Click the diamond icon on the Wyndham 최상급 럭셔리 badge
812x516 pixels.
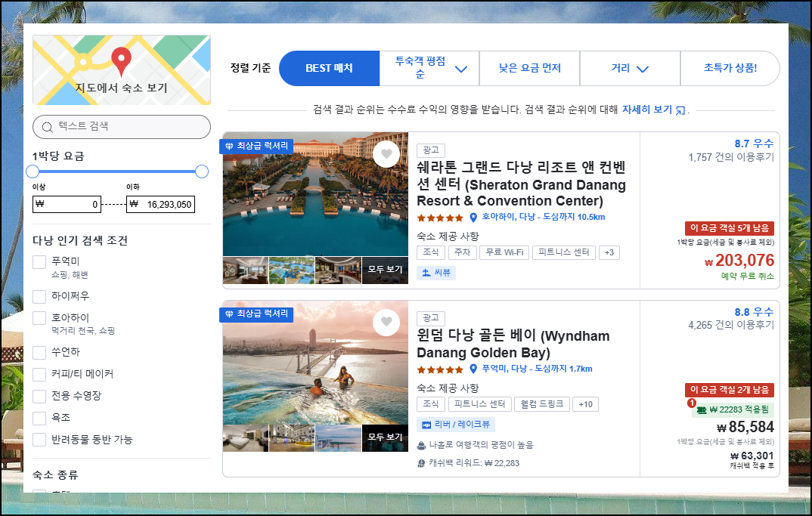click(x=229, y=314)
